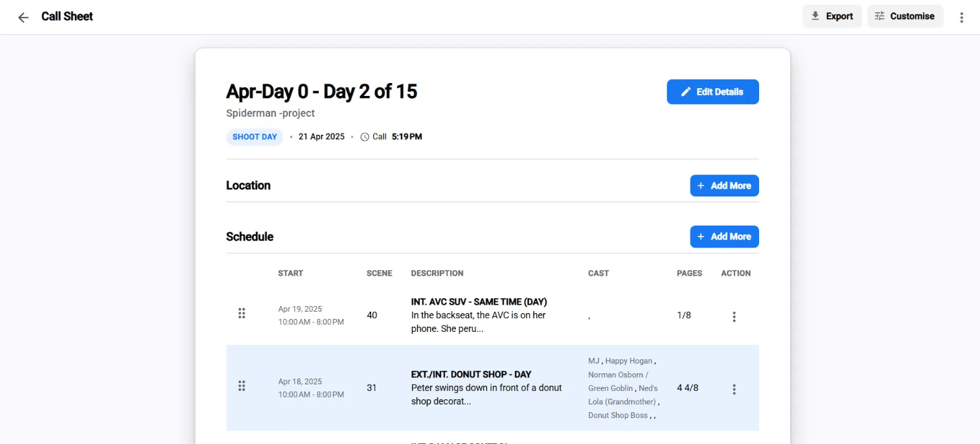Open the three-dot menu beside Customise

pyautogui.click(x=962, y=18)
